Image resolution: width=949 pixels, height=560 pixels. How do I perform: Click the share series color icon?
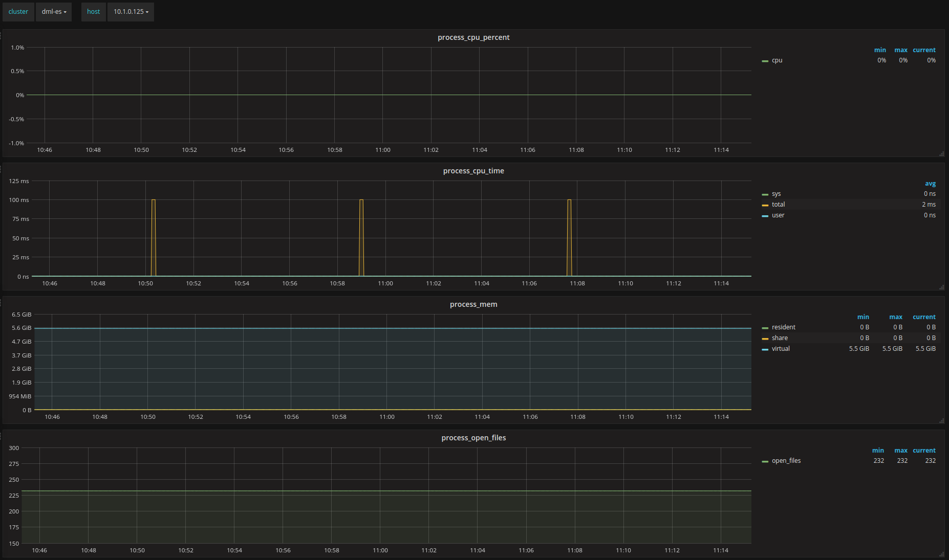coord(765,339)
